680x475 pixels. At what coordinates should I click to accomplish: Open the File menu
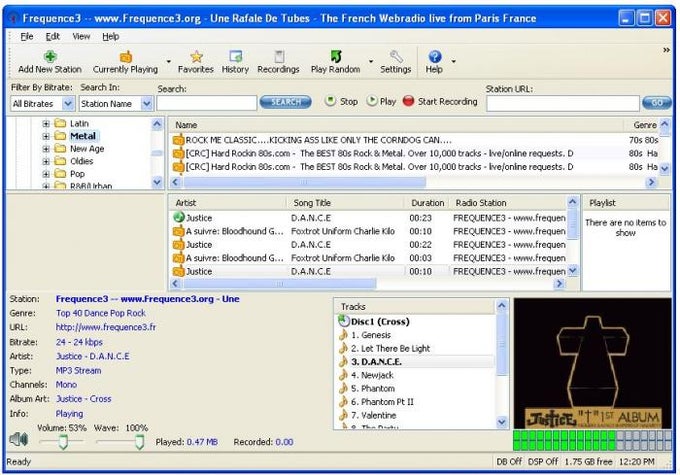27,36
